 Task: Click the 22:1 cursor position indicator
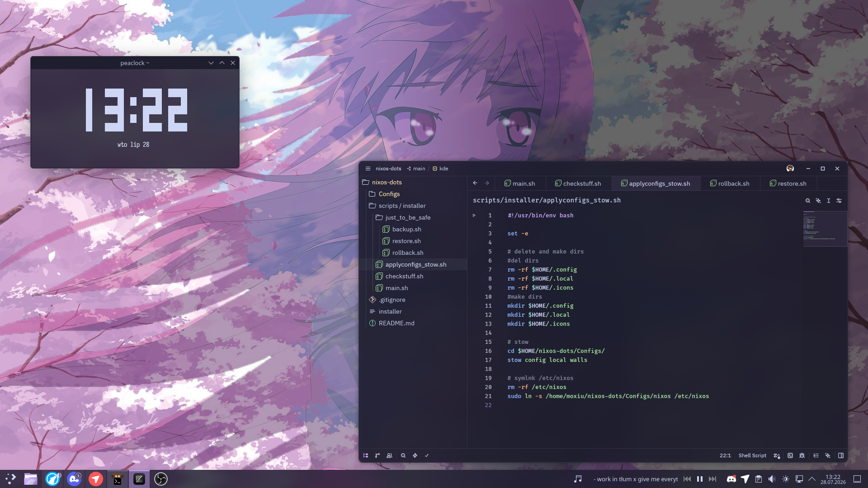pyautogui.click(x=725, y=455)
